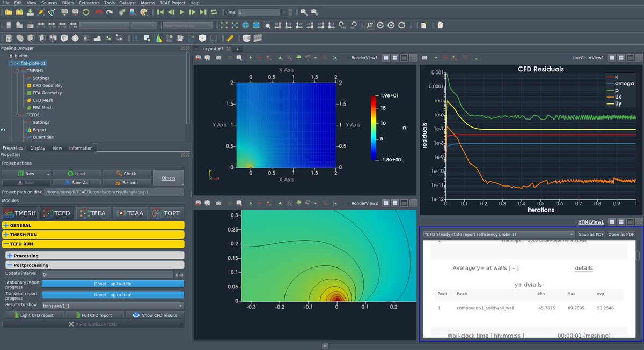Image resolution: width=644 pixels, height=350 pixels.
Task: Click the Reset camera toolbar icon
Action: [x=224, y=25]
